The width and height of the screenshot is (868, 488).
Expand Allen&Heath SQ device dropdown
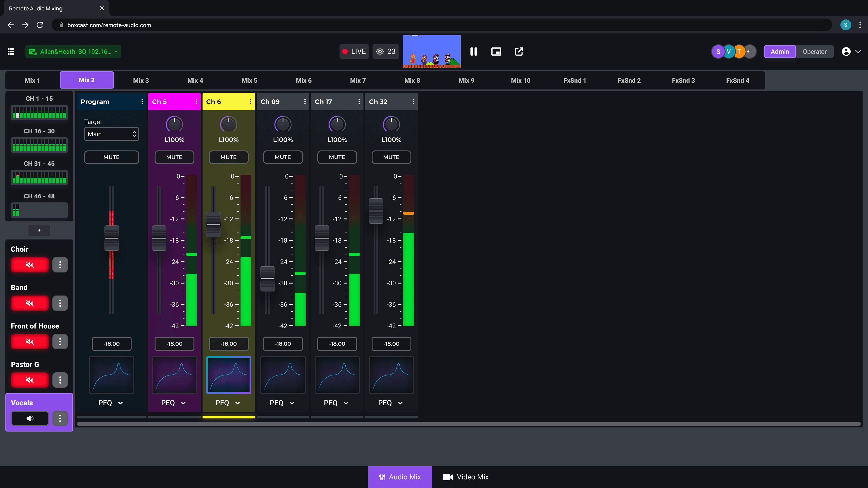(x=73, y=52)
